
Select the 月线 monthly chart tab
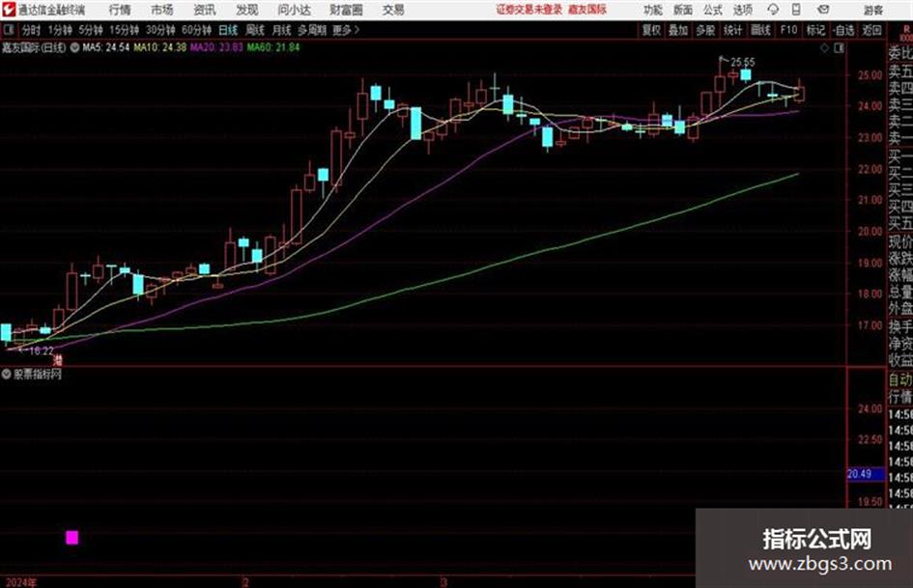pos(281,30)
